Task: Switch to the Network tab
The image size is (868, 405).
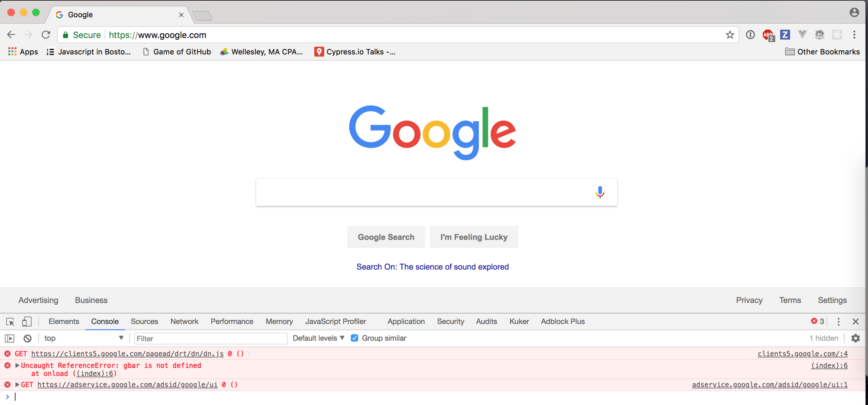Action: [x=184, y=322]
